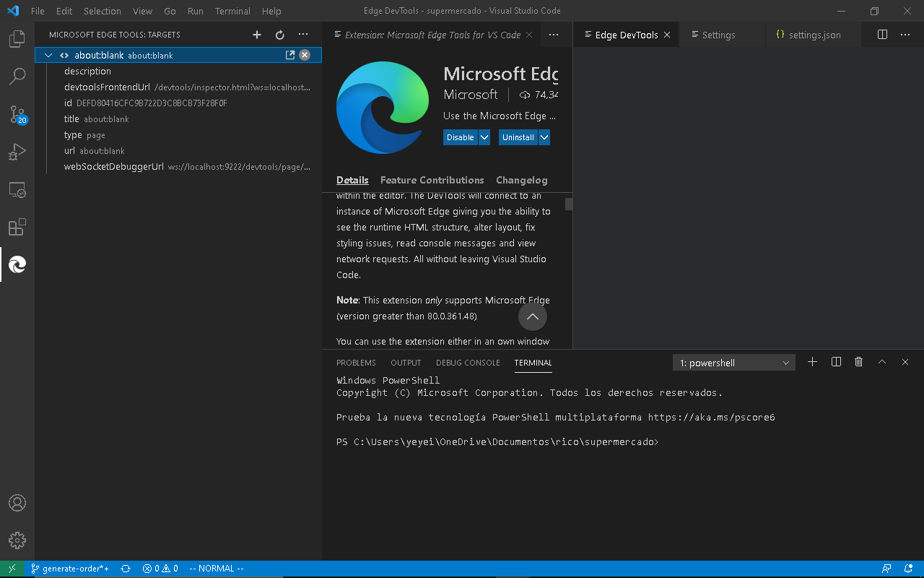Select the devtoolsFrontendUrl tree row
The image size is (924, 578).
tap(178, 87)
